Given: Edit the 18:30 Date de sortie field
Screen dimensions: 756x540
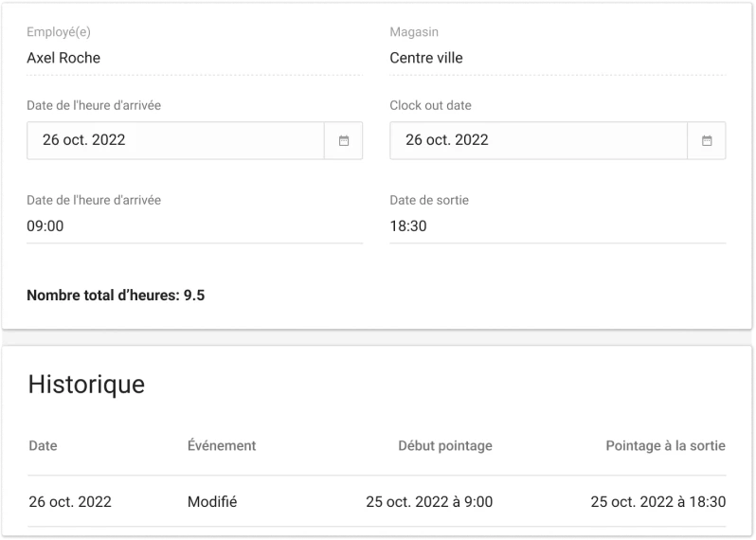Looking at the screenshot, I should (557, 226).
